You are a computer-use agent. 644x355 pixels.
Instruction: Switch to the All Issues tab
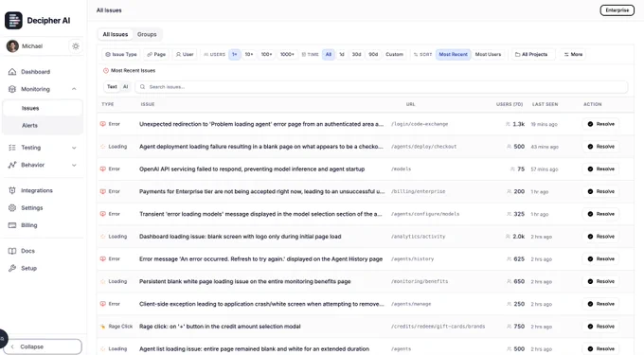pos(115,34)
